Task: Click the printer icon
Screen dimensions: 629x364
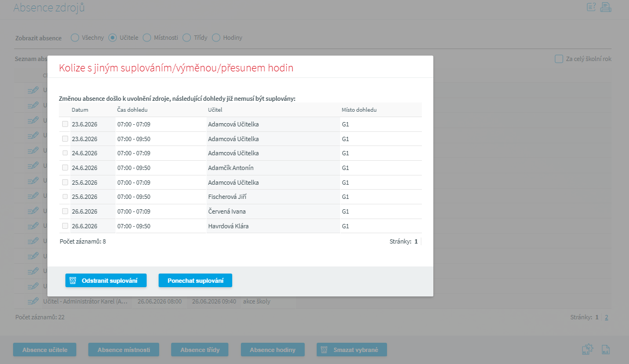Action: [x=606, y=7]
